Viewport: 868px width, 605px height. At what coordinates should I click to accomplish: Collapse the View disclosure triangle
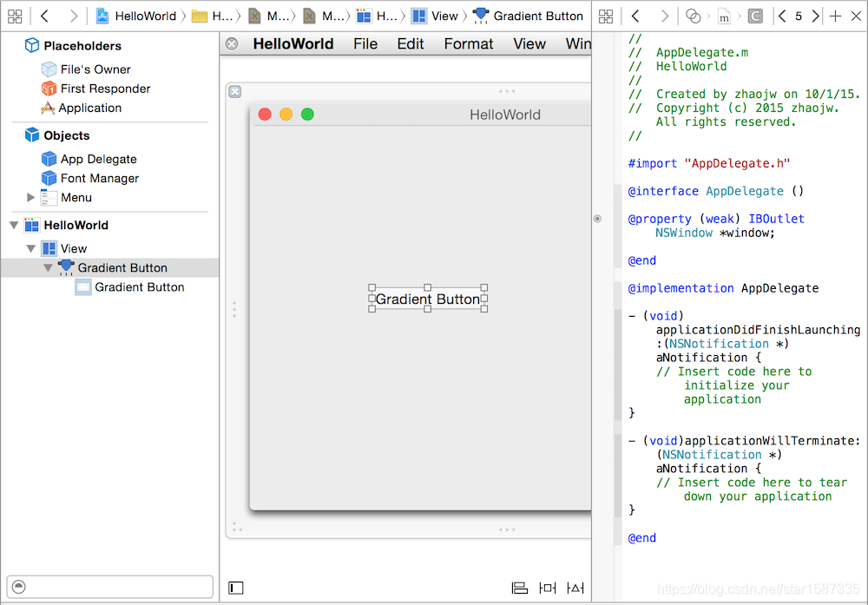point(31,249)
